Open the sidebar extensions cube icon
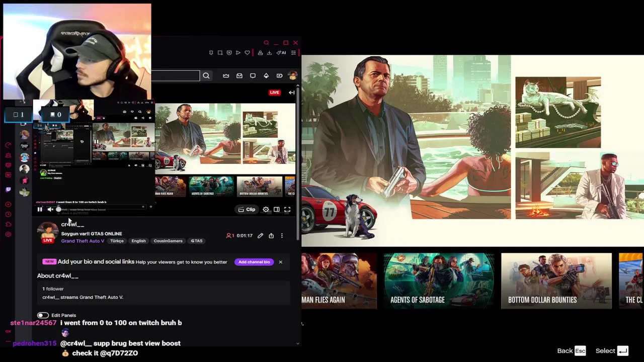 click(x=8, y=224)
